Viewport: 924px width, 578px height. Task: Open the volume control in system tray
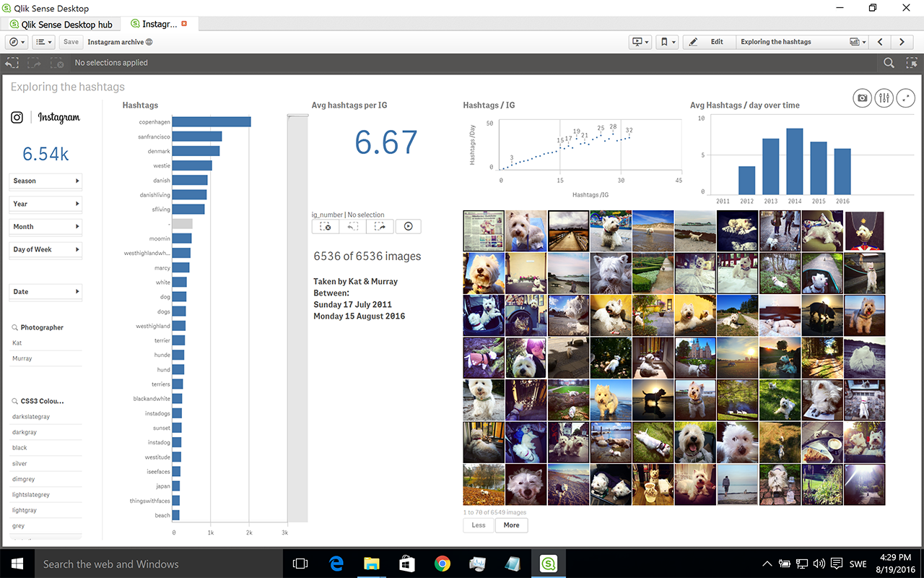coord(819,564)
